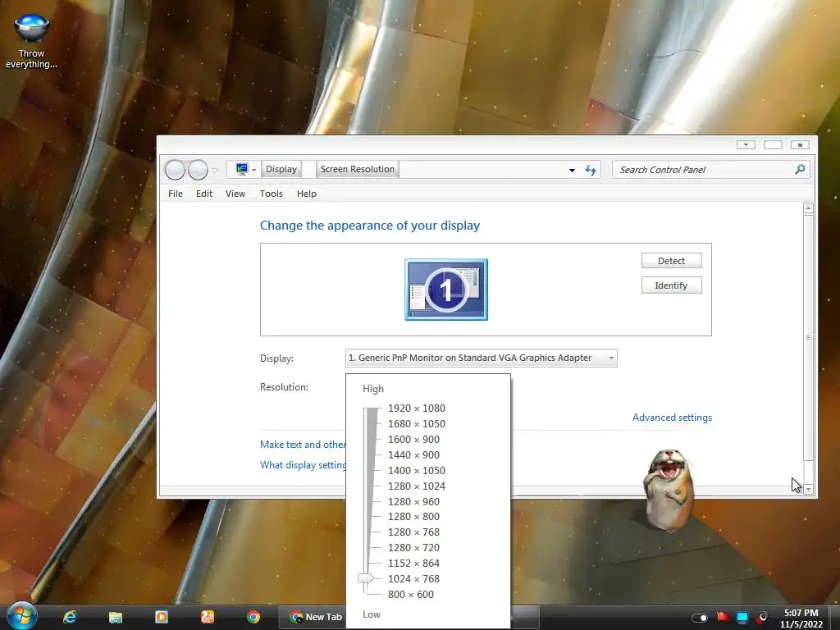Click the Detect button

click(671, 261)
